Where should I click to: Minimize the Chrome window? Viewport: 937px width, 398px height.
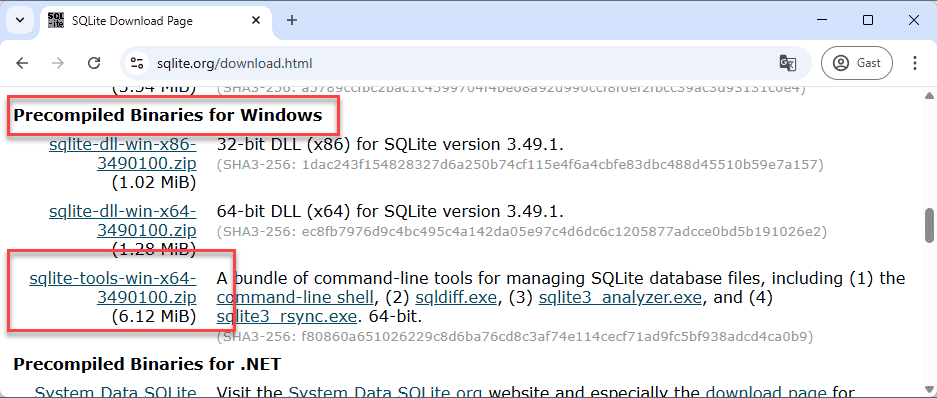click(822, 20)
